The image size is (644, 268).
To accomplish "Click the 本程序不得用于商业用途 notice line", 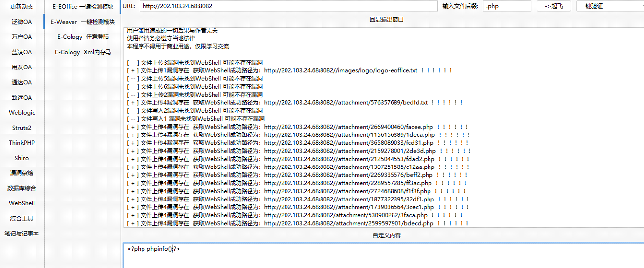I will point(178,46).
